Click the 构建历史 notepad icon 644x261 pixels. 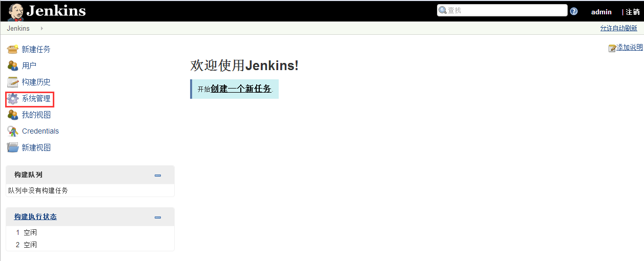13,82
